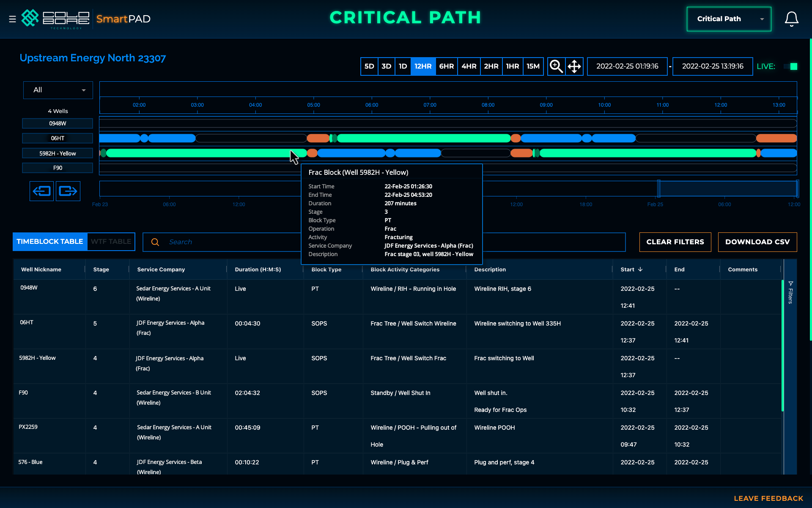Toggle well 06HT visibility
The image size is (812, 508).
[58, 138]
